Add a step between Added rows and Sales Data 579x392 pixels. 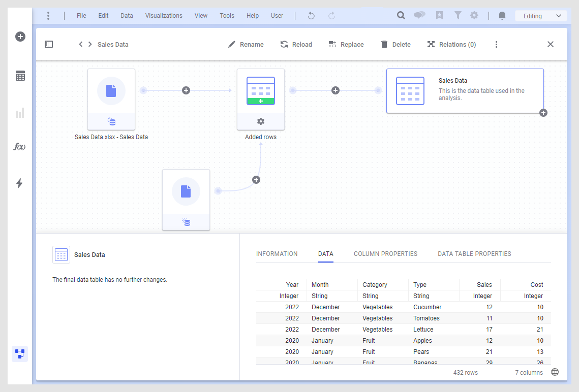tap(336, 90)
